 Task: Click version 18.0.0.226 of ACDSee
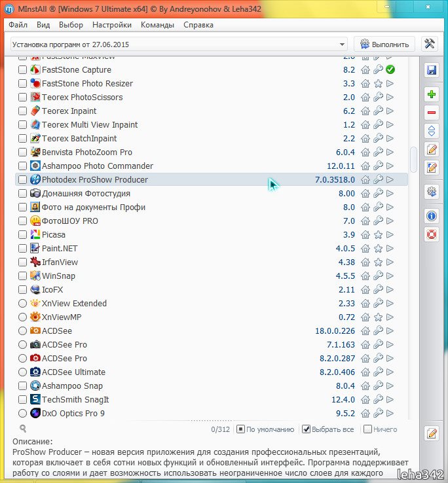[x=335, y=331]
